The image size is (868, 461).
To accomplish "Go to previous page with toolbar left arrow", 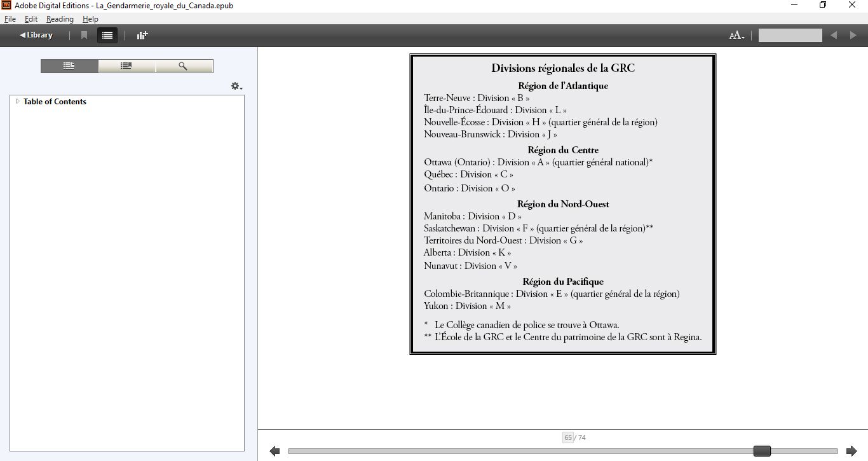I will [834, 36].
